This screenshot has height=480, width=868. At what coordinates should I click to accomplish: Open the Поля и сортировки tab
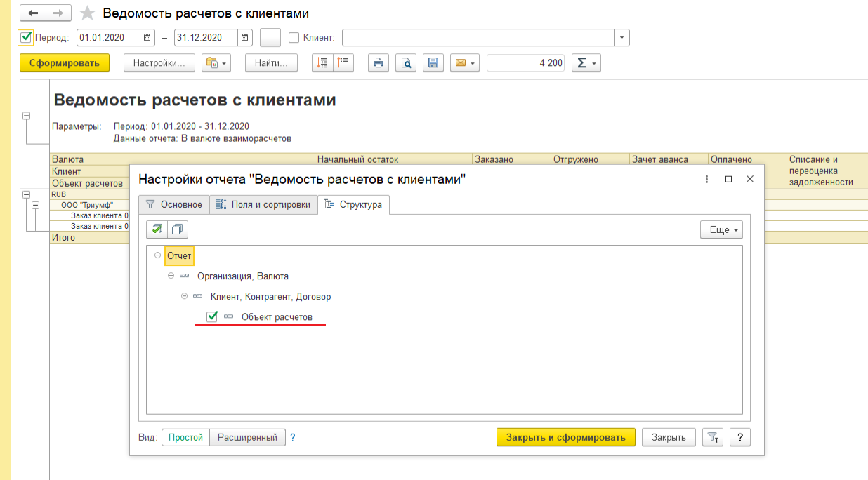click(263, 204)
